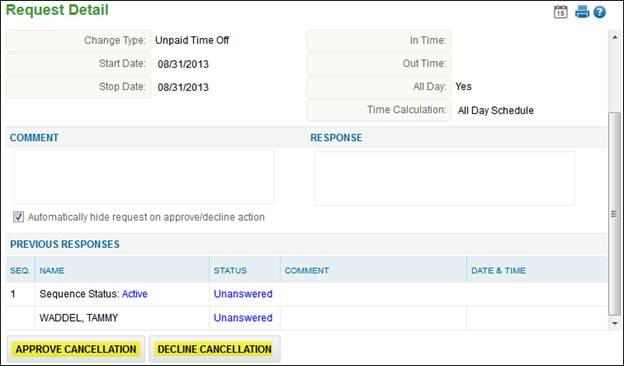The width and height of the screenshot is (624, 366).
Task: Open help via question mark icon
Action: point(600,12)
